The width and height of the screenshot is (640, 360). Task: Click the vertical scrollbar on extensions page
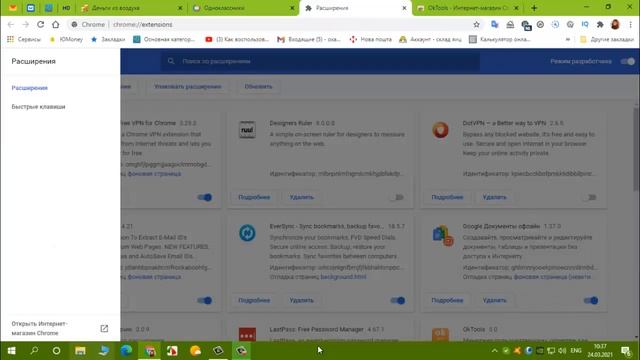click(x=637, y=149)
